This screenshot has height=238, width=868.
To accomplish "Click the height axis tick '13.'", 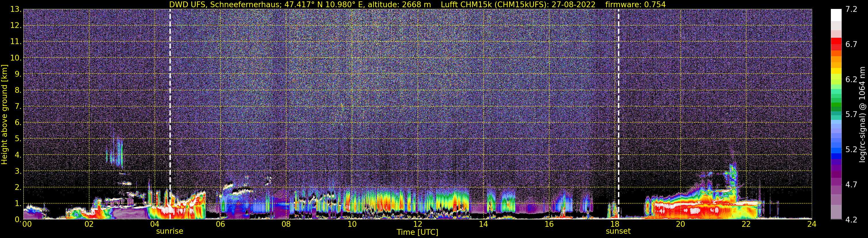I will click(16, 10).
